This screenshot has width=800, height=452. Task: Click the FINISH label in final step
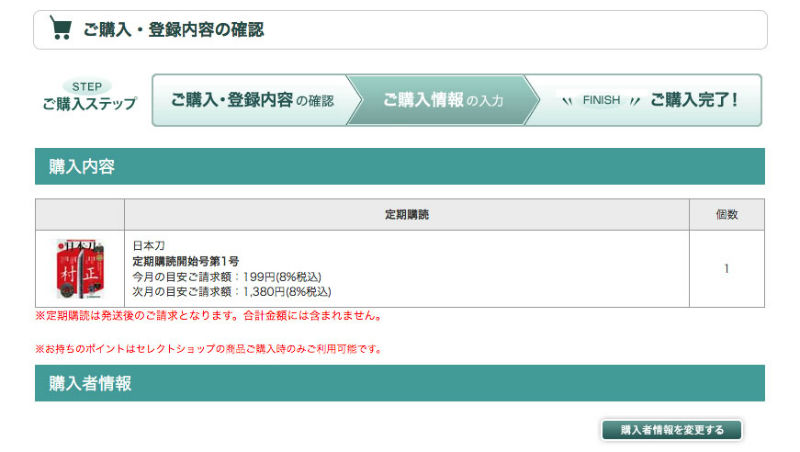point(602,100)
